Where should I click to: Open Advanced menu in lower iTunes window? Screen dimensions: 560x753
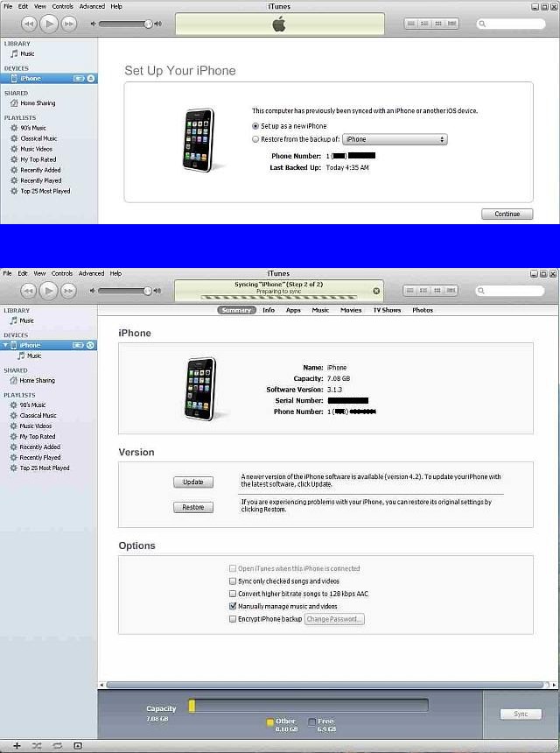pyautogui.click(x=91, y=274)
